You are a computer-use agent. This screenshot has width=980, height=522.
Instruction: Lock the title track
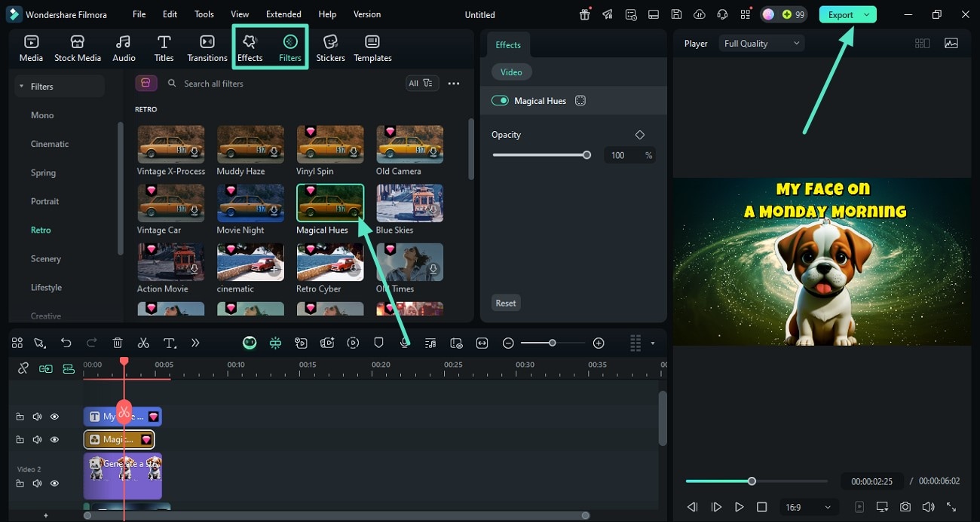point(20,417)
